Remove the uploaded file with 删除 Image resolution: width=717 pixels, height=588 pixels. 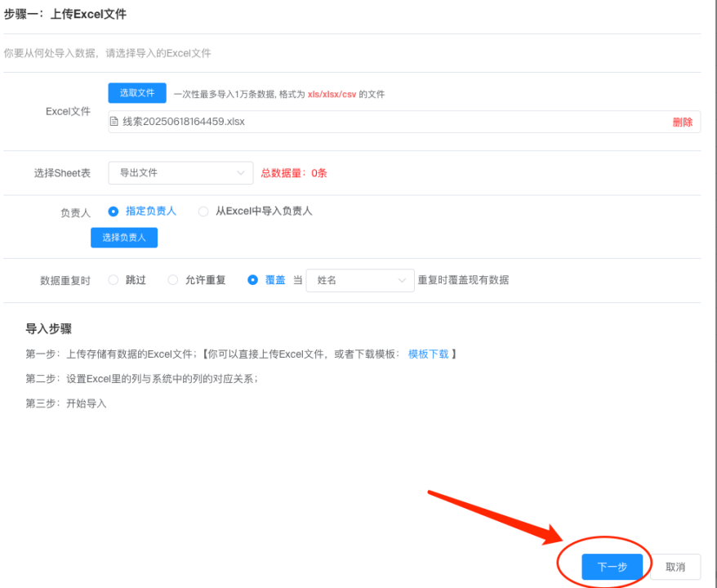682,122
